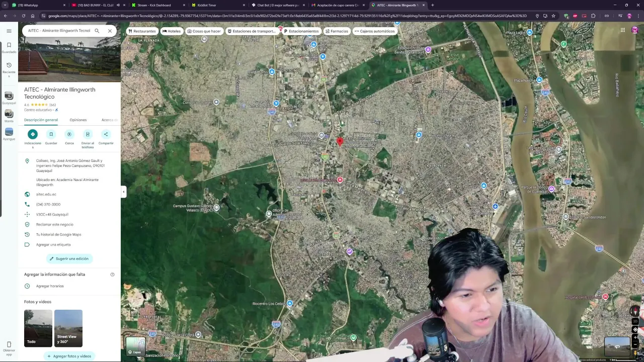Image resolution: width=644 pixels, height=362 pixels.
Task: Open the Google Maps hamburger menu
Action: 9,31
